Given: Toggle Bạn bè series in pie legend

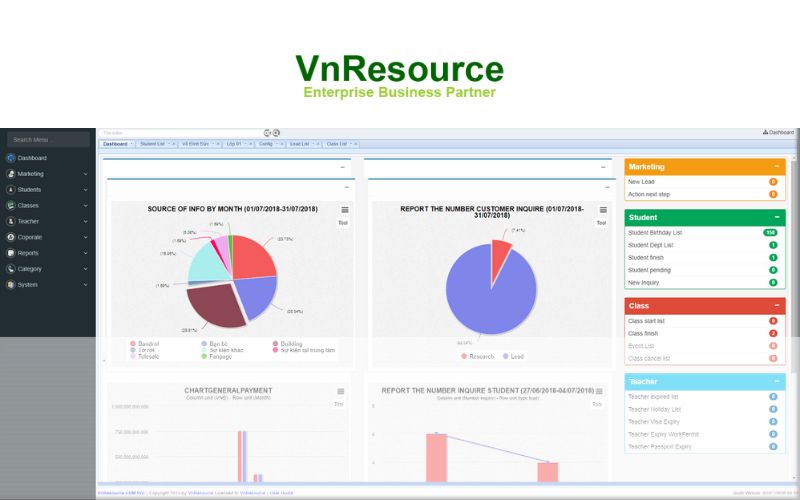Looking at the screenshot, I should (x=214, y=344).
